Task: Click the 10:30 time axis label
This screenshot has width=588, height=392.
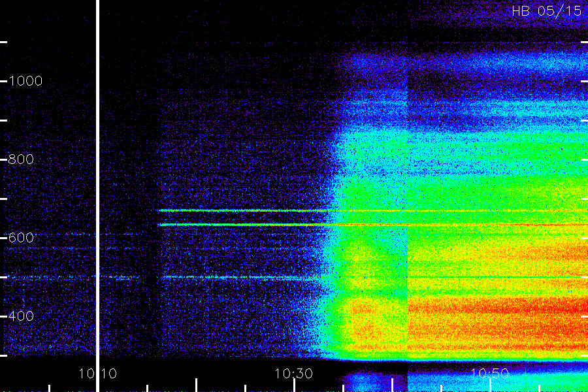Action: tap(293, 374)
